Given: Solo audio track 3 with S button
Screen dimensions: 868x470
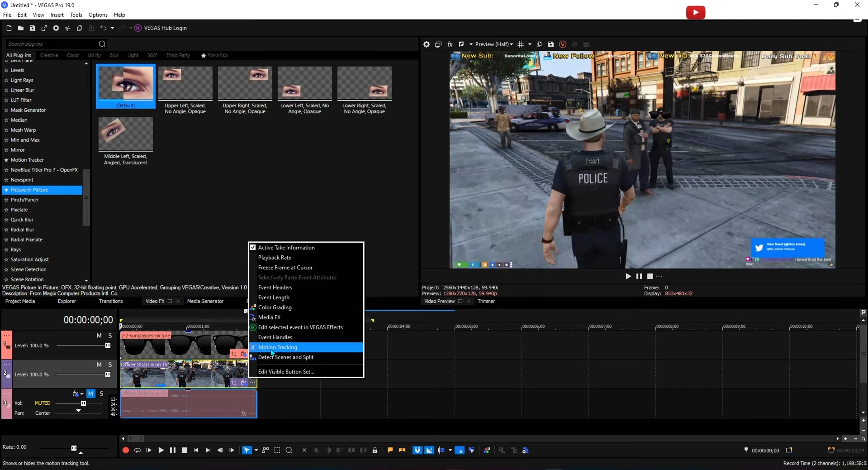Looking at the screenshot, I should pos(101,393).
